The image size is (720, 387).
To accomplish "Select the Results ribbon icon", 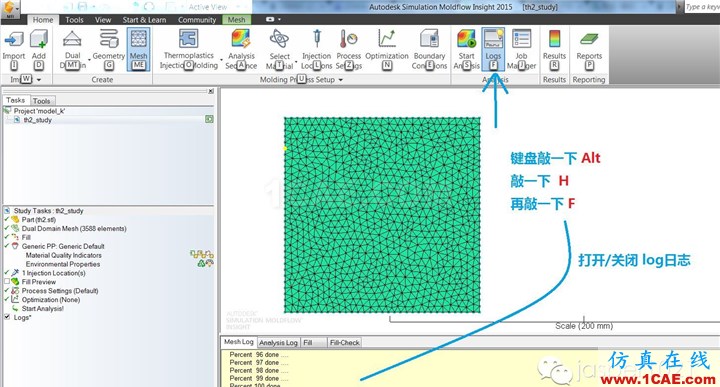I will click(554, 49).
